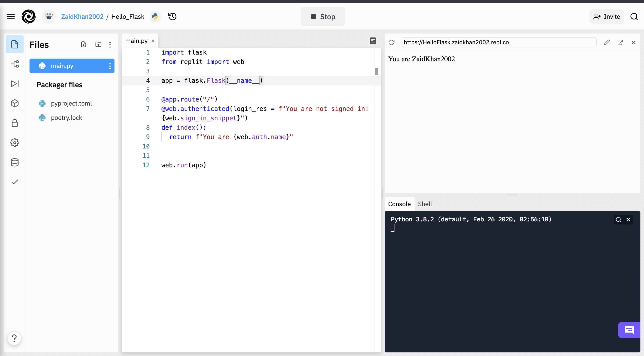Open Files panel three-dot menu
Image resolution: width=644 pixels, height=356 pixels.
point(110,44)
